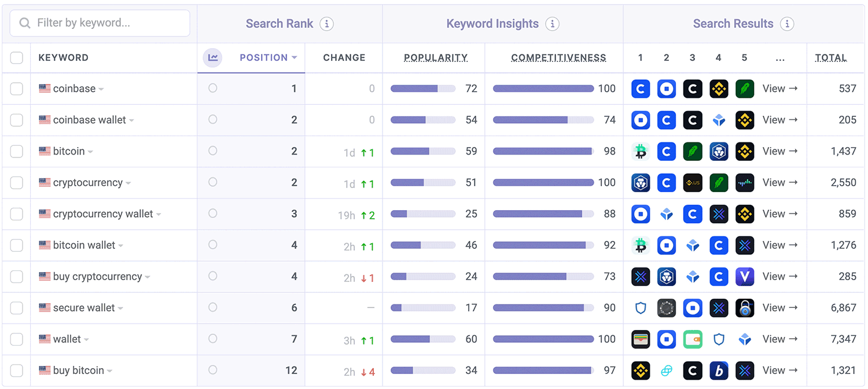Select chart radio for the buy bitcoin row
Screen dimensions: 868x389
[213, 369]
